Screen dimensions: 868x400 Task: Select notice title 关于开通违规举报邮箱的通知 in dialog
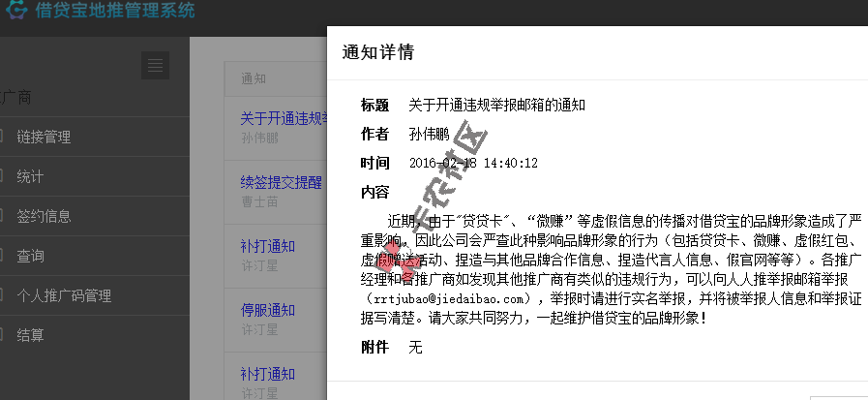tap(496, 105)
